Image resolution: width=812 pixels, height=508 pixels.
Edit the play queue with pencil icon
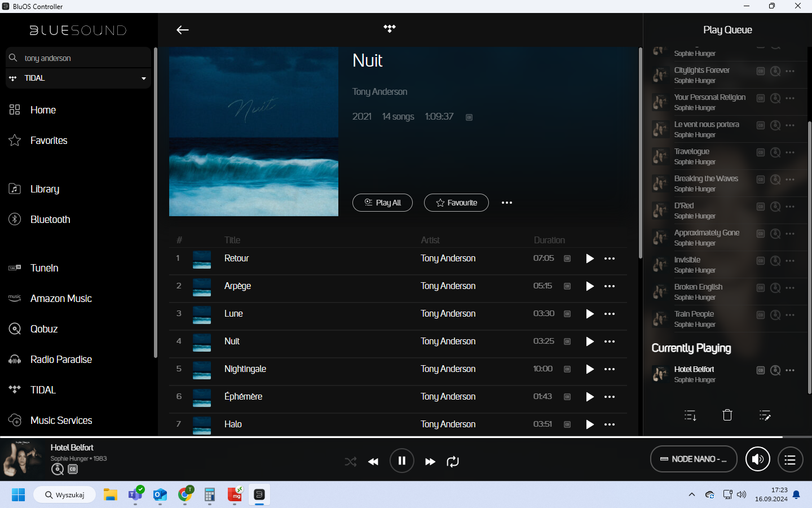pyautogui.click(x=765, y=415)
